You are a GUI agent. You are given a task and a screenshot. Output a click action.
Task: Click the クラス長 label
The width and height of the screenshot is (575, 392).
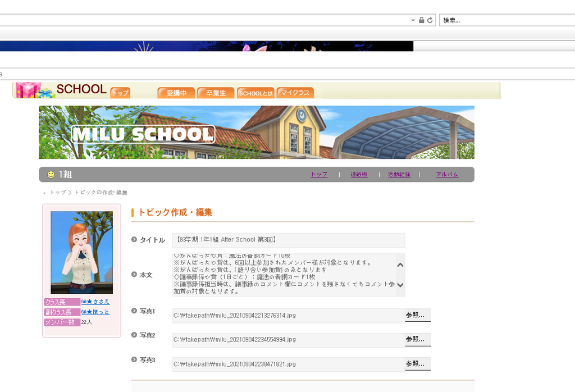click(62, 302)
